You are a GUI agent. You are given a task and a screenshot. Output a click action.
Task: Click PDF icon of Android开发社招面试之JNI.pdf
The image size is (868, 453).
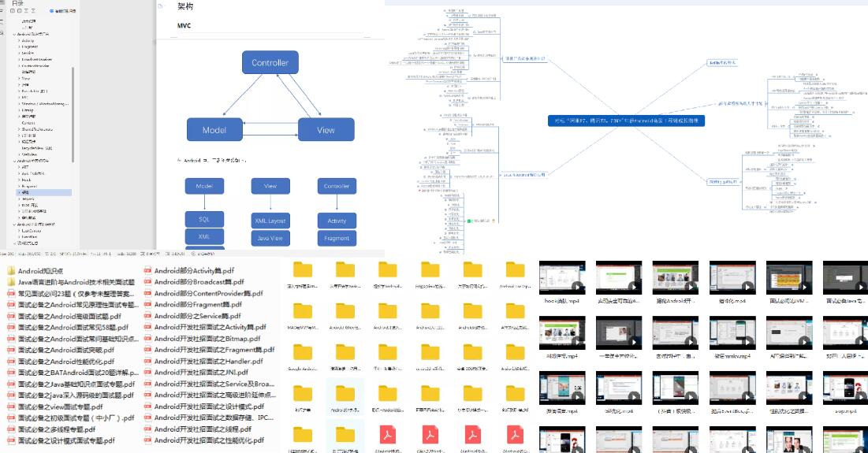147,372
